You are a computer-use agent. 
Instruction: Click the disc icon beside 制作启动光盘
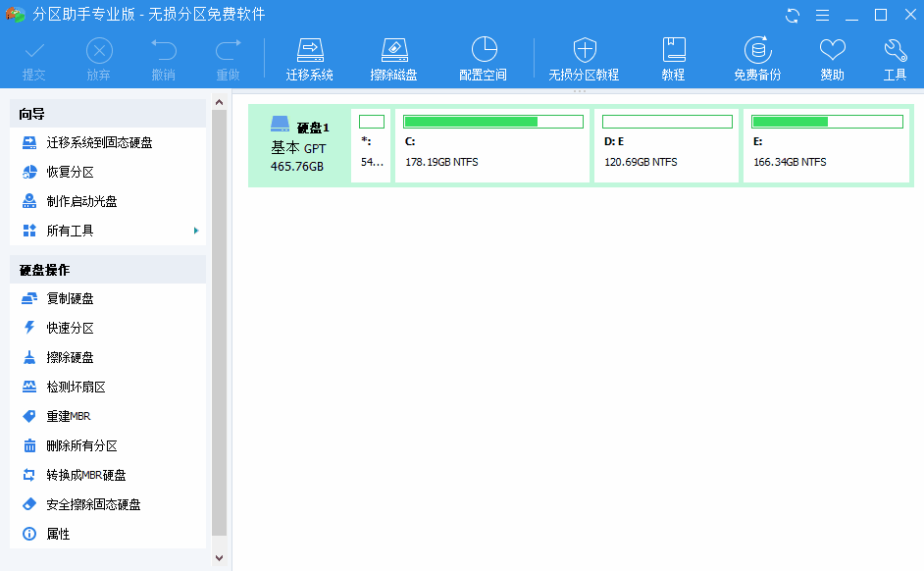[28, 201]
